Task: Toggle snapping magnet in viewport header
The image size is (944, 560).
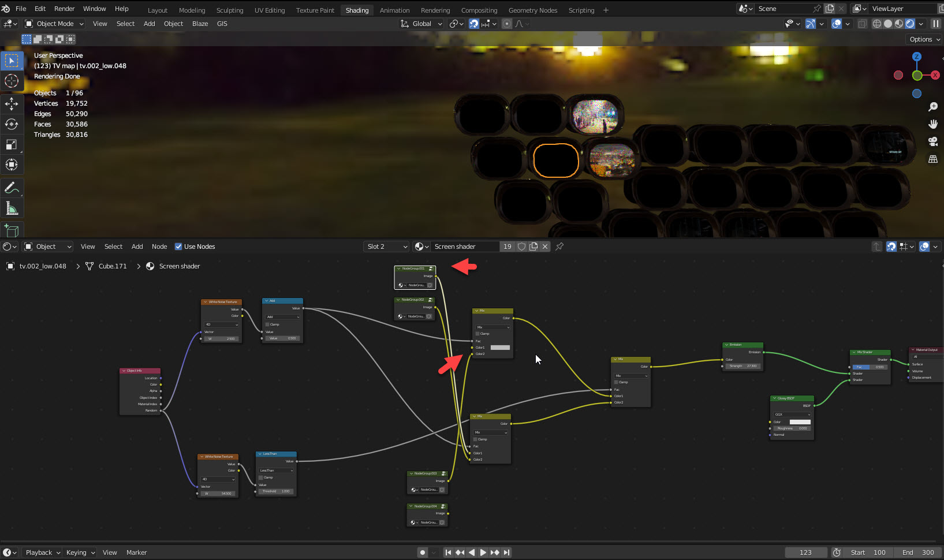Action: (474, 24)
